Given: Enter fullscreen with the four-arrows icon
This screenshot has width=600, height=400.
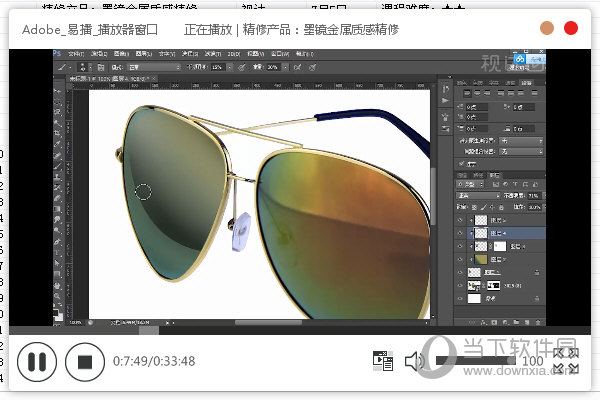Looking at the screenshot, I should pos(566,361).
